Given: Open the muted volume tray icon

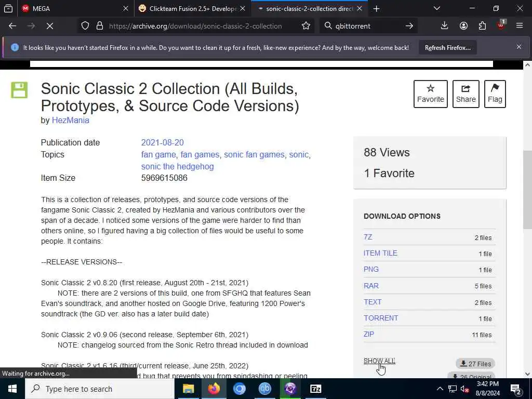Looking at the screenshot, I should click(465, 389).
